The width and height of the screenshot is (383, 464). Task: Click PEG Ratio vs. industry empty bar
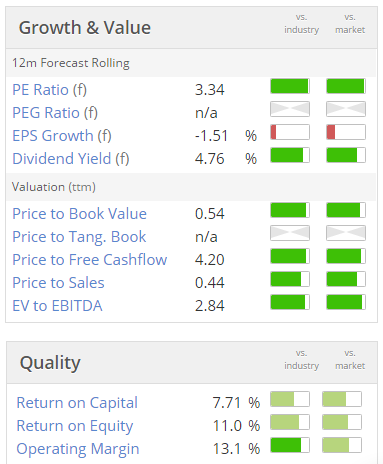pos(290,109)
